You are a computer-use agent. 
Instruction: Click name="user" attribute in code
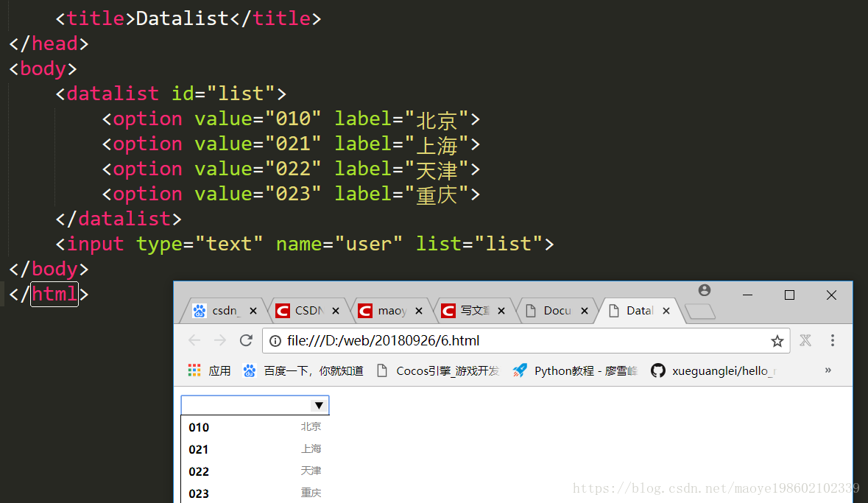click(339, 244)
